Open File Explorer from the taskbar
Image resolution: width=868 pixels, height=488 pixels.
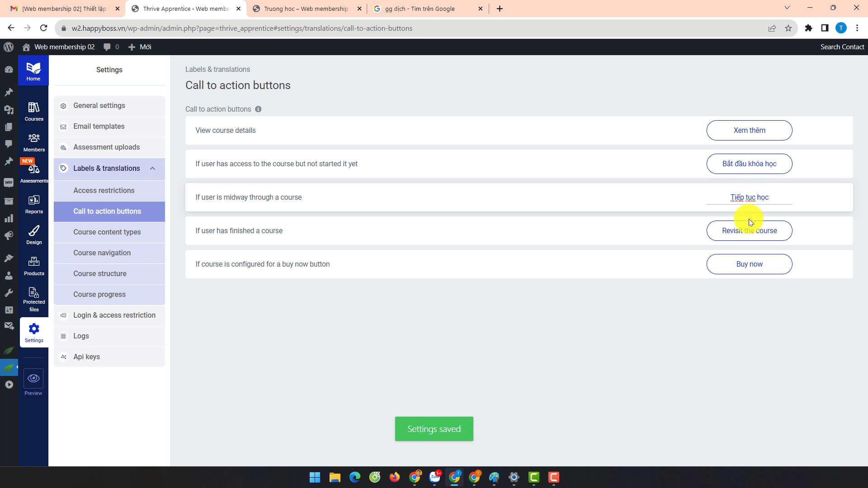[335, 477]
